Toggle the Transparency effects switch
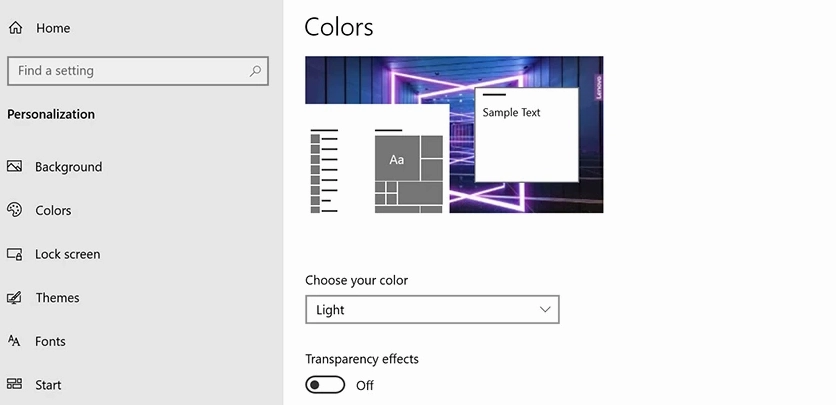Image resolution: width=836 pixels, height=405 pixels. pos(325,385)
